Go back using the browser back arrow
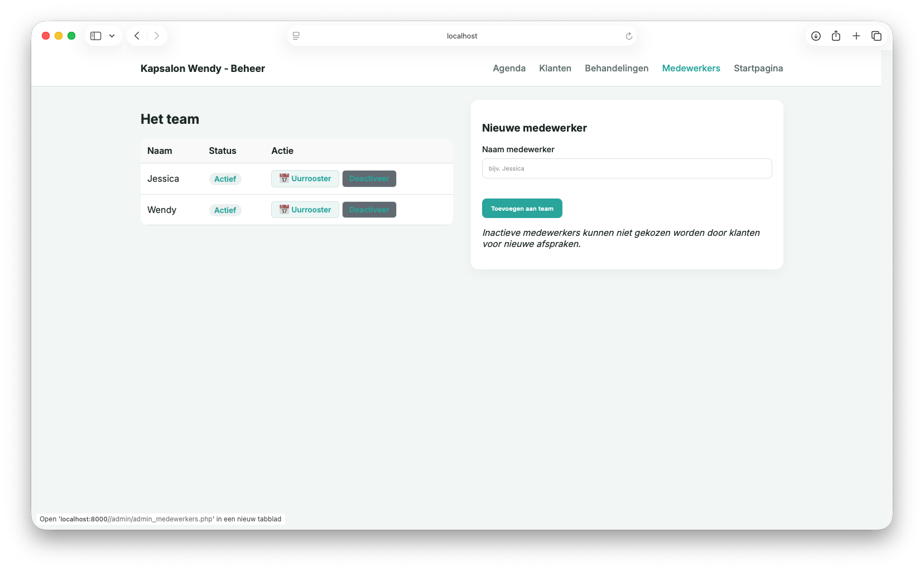 click(x=137, y=36)
